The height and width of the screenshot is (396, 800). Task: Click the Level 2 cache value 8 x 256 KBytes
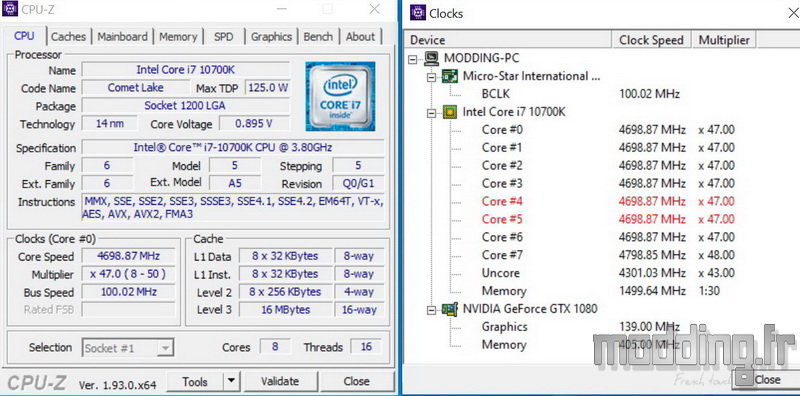(285, 292)
